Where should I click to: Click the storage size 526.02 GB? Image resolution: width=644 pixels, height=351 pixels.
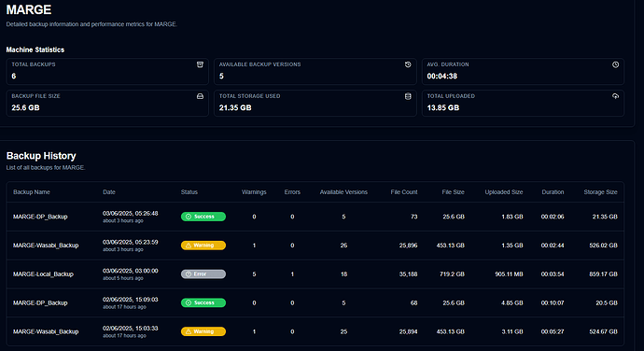point(603,246)
